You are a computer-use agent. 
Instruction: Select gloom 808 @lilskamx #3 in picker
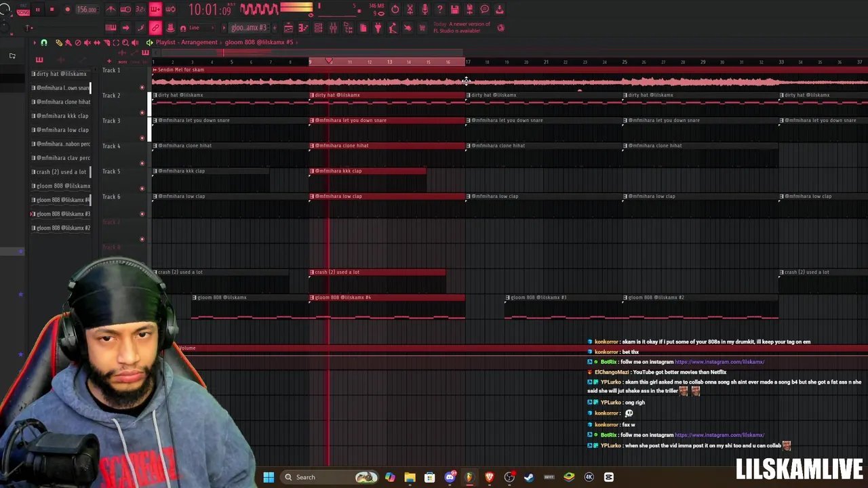point(61,213)
